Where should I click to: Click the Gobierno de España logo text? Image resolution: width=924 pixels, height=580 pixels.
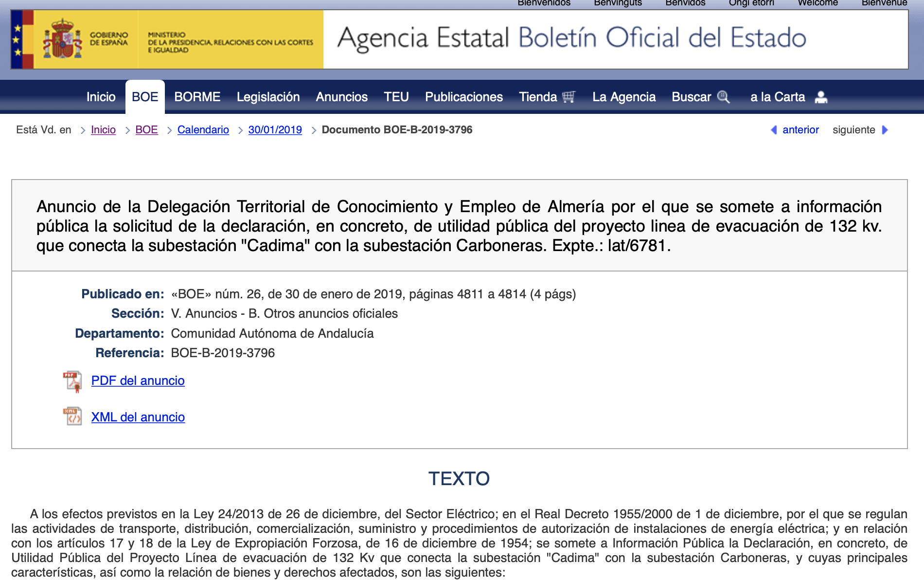(109, 38)
